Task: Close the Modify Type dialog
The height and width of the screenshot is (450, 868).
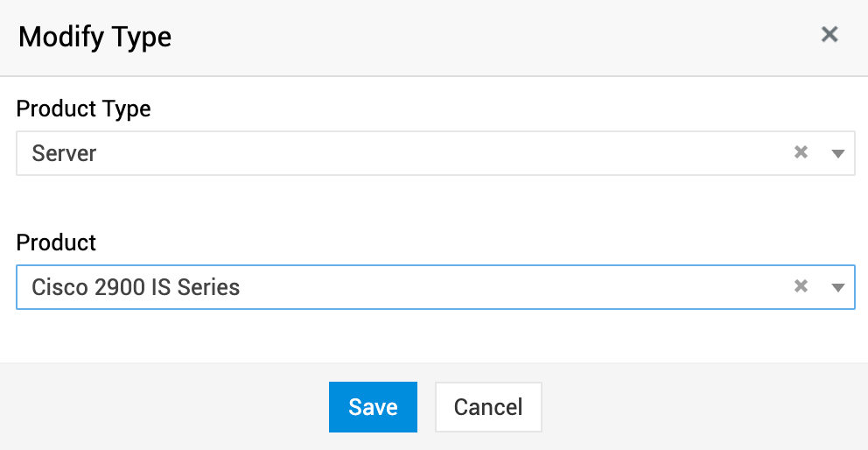Action: (x=829, y=35)
